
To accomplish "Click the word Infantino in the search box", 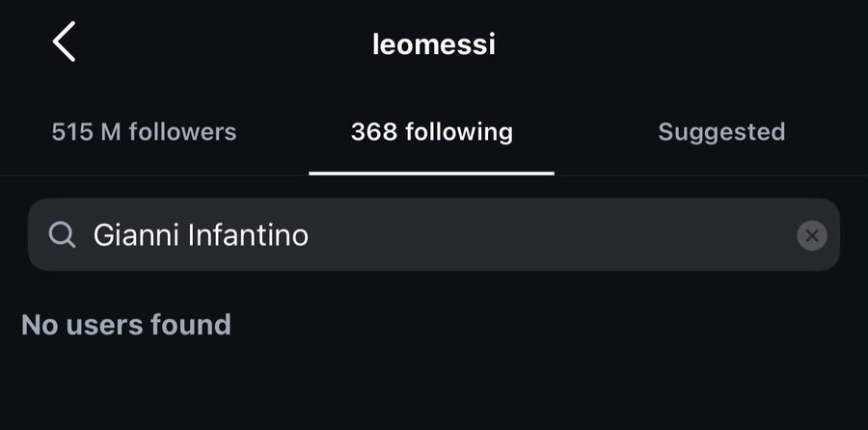I will pos(248,236).
